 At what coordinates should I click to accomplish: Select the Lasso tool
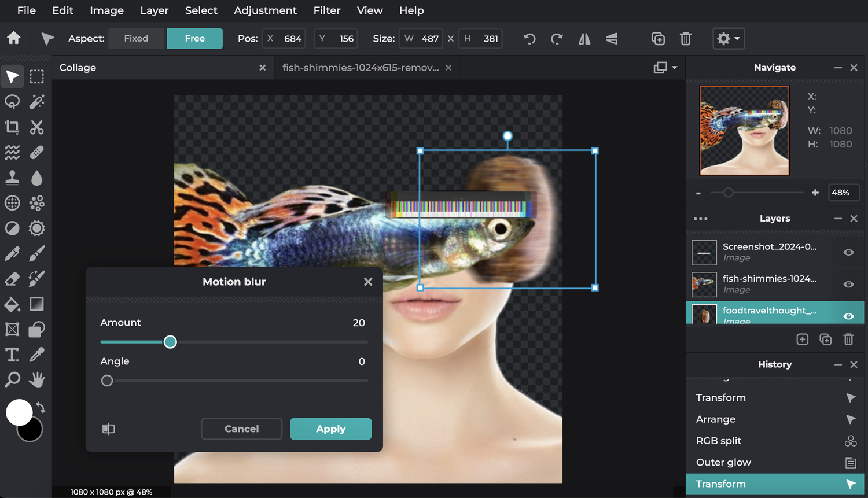tap(12, 102)
